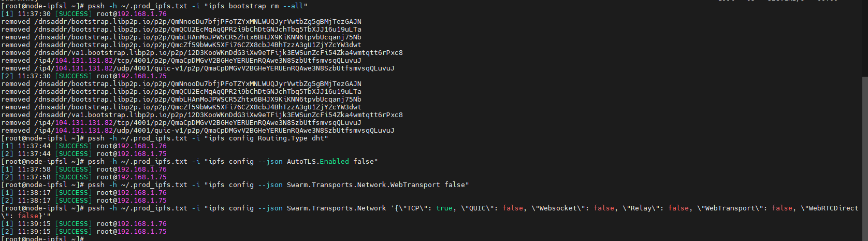Click the red "false" value after QUIC
Image resolution: width=868 pixels, height=241 pixels.
point(513,208)
